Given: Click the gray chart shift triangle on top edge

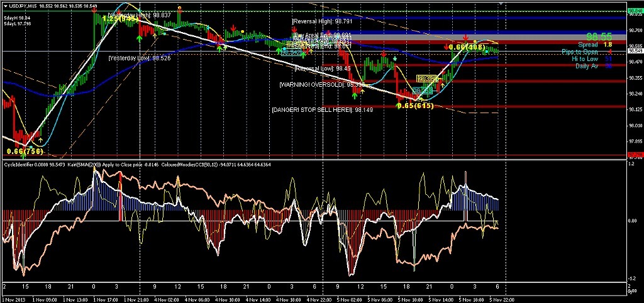Looking at the screenshot, I should pos(500,3).
